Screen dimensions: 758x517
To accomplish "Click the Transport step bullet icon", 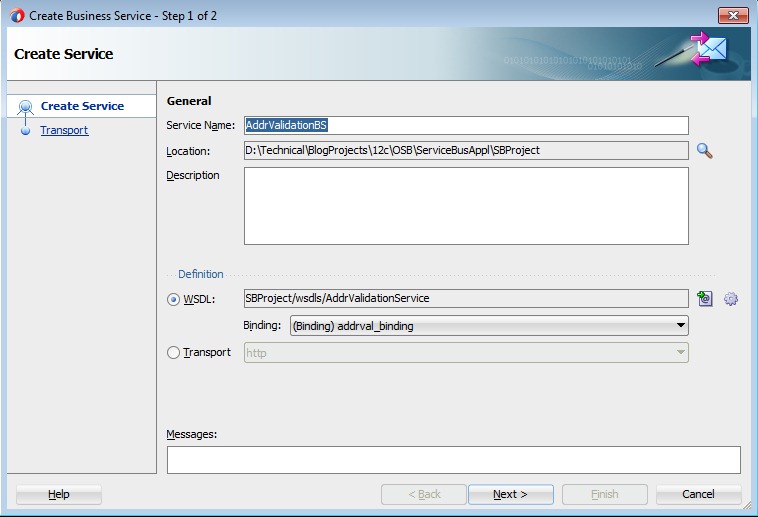I will [25, 131].
